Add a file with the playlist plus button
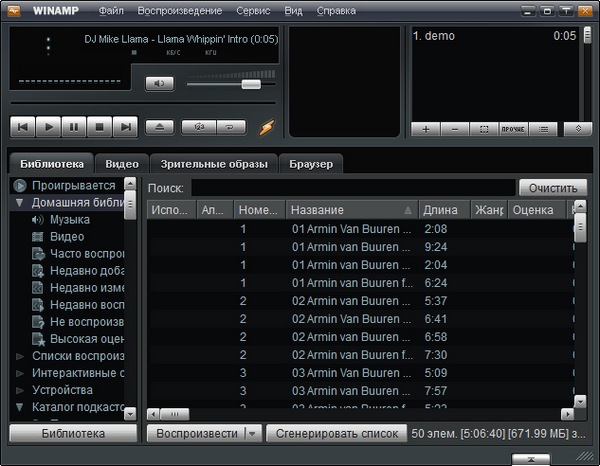 (425, 129)
